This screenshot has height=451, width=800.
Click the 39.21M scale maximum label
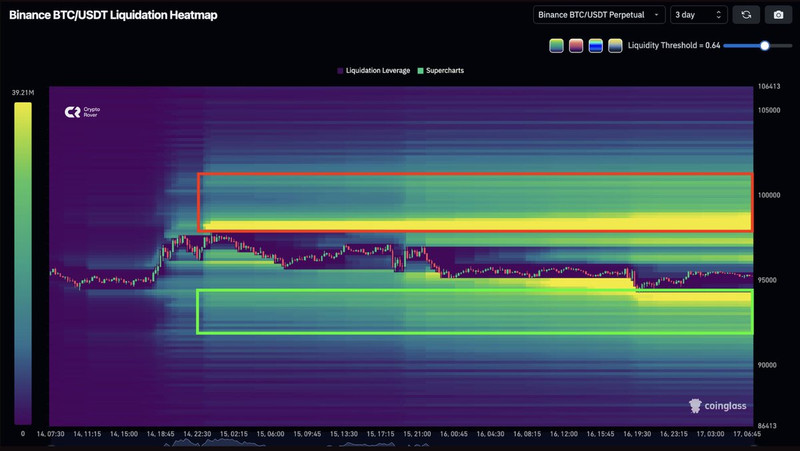click(x=23, y=93)
